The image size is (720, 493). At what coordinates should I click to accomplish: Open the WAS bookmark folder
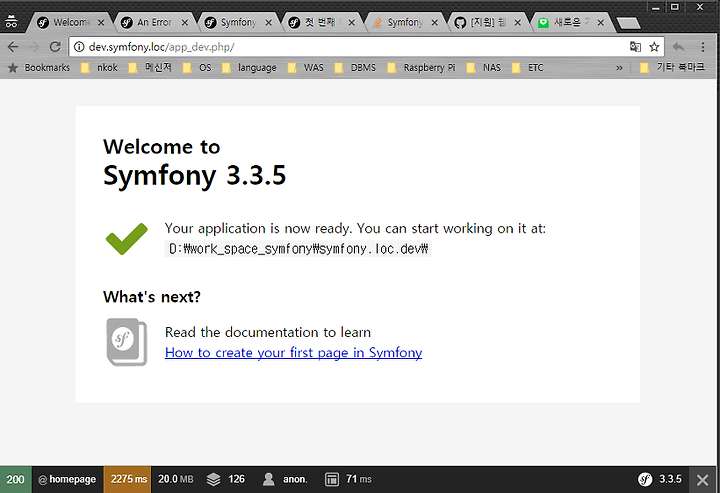pyautogui.click(x=305, y=67)
